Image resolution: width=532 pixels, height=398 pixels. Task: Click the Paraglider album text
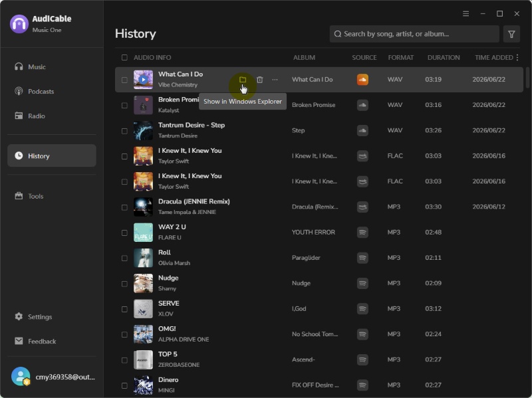pos(306,258)
